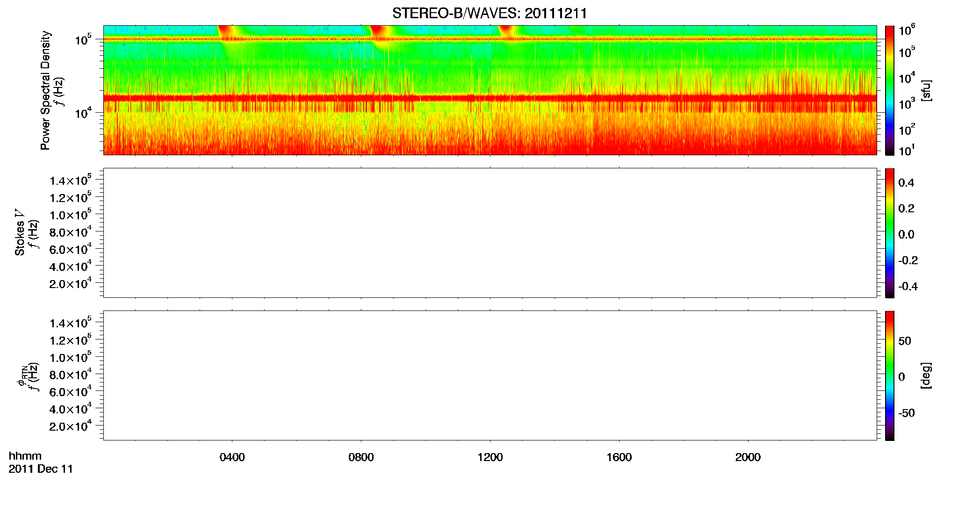Select the 2000 time tick label
980x505 pixels.
coord(748,457)
